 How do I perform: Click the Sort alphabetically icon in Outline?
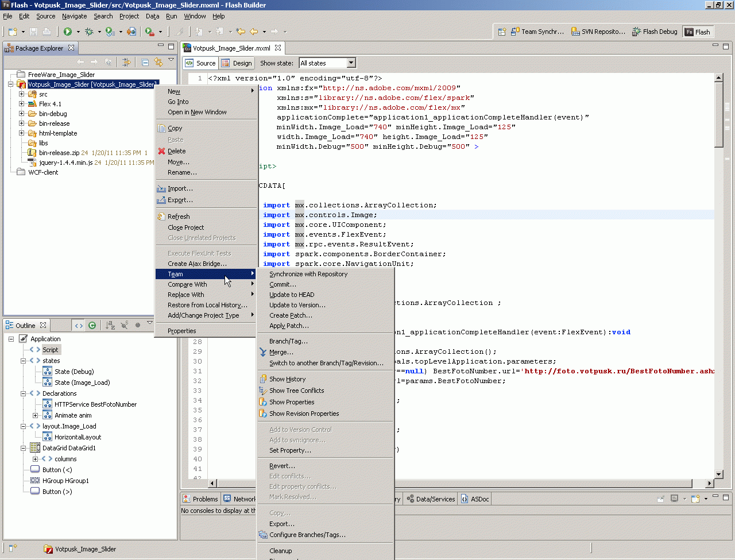110,325
